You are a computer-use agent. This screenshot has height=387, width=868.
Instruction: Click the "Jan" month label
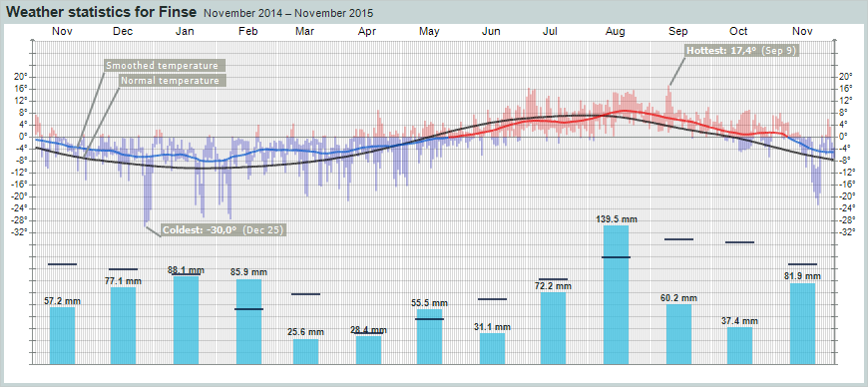point(185,32)
